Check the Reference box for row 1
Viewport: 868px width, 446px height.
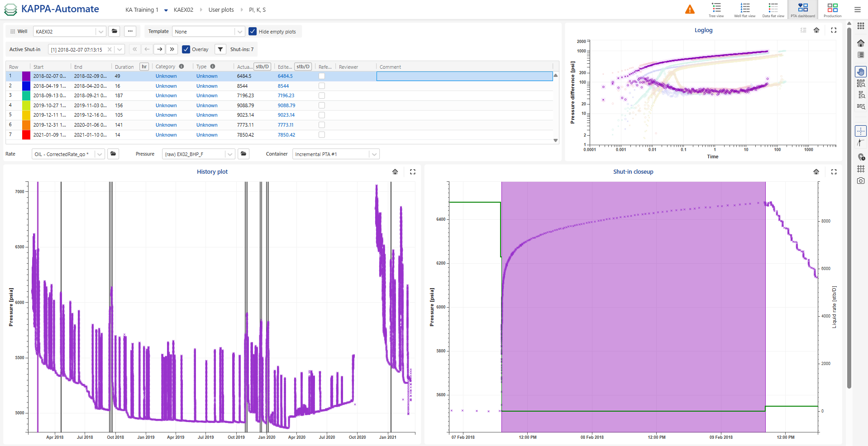coord(322,76)
